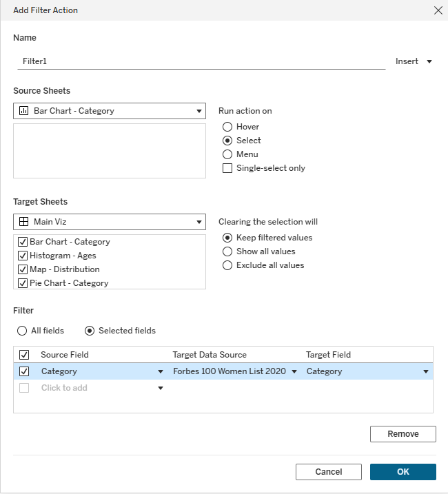Viewport: 448px width, 494px height.
Task: Select the Menu run action option
Action: pos(227,154)
